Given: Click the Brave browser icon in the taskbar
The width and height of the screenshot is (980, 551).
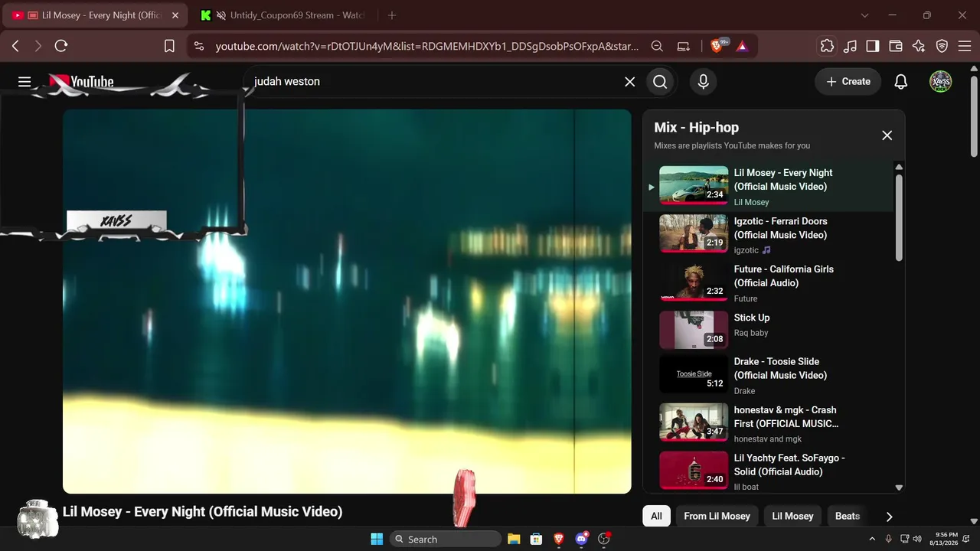Looking at the screenshot, I should point(558,539).
